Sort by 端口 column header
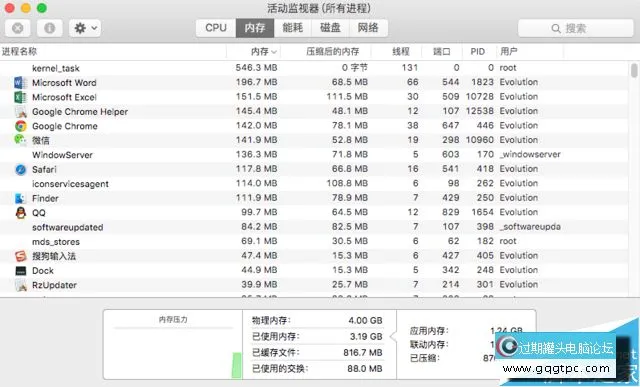 (x=441, y=51)
